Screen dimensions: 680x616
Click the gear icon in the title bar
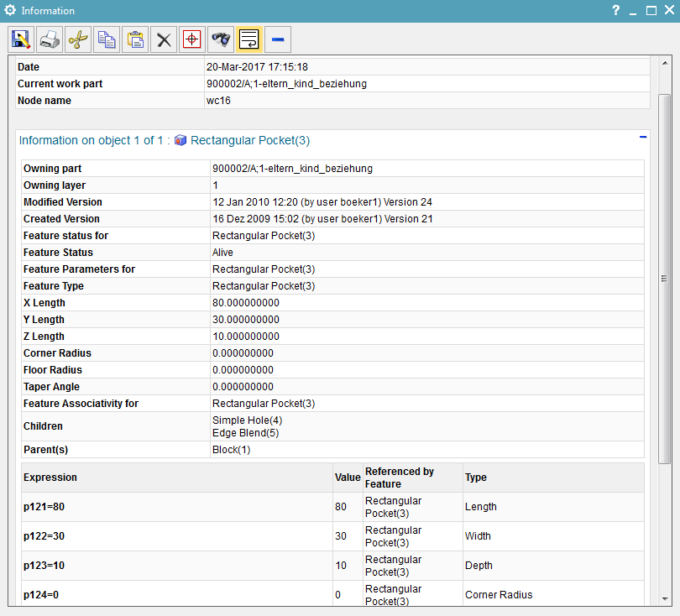(x=10, y=10)
